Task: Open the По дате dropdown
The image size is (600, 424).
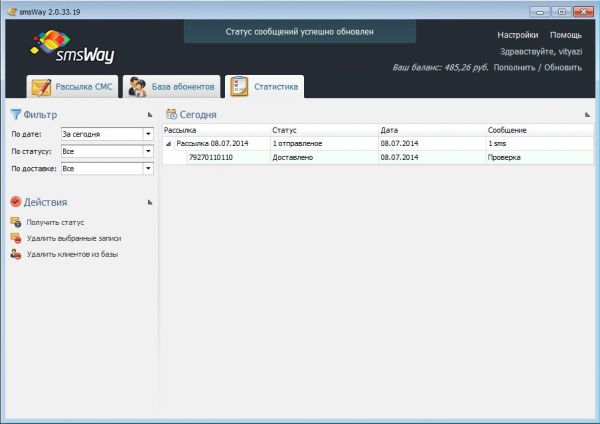Action: click(148, 134)
